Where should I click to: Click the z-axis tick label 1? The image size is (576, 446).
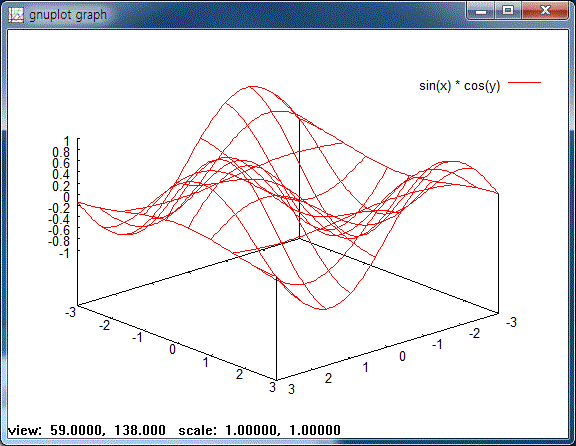coord(66,141)
